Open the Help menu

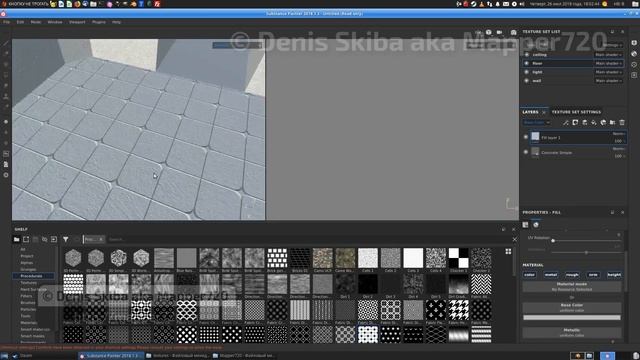pyautogui.click(x=116, y=22)
